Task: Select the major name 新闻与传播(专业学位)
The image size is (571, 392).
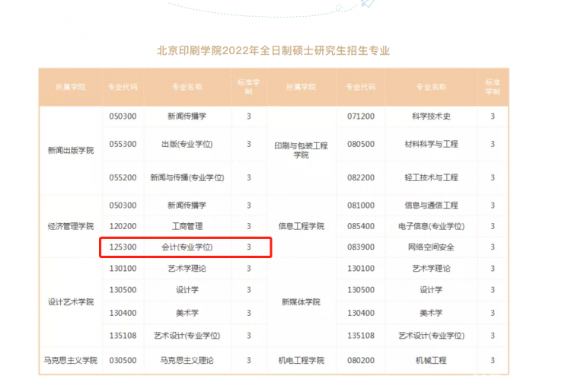Action: 187,177
